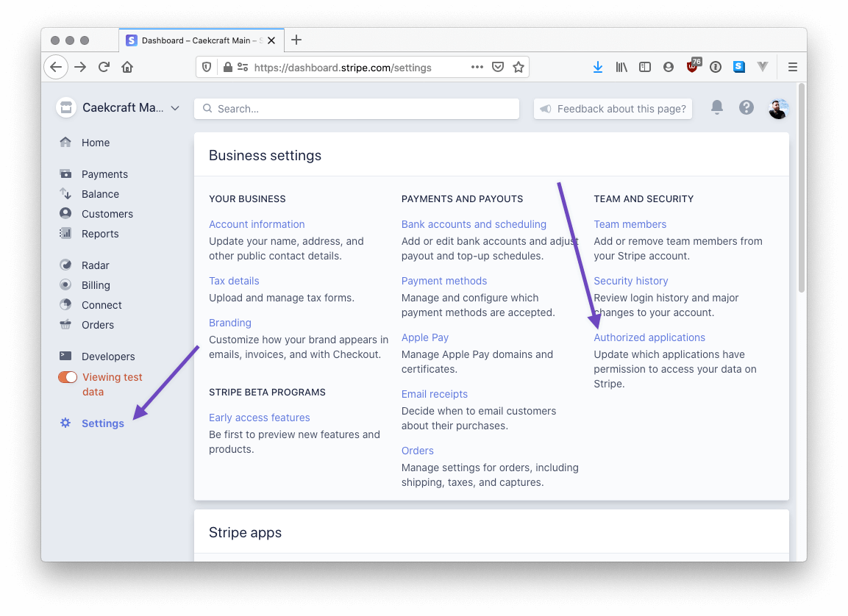The height and width of the screenshot is (616, 848).
Task: Bookmark this page with the star icon
Action: click(519, 67)
